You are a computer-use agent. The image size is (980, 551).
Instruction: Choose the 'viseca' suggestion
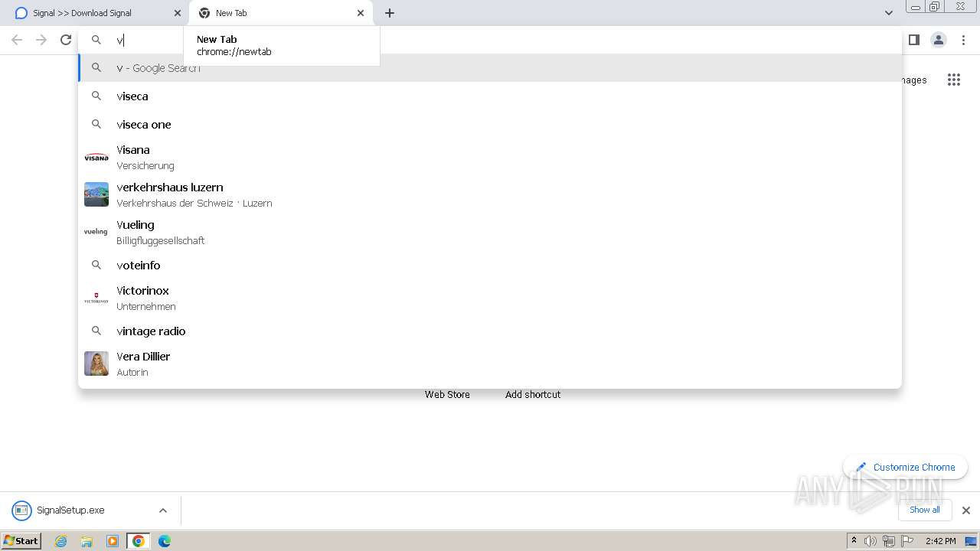point(490,96)
